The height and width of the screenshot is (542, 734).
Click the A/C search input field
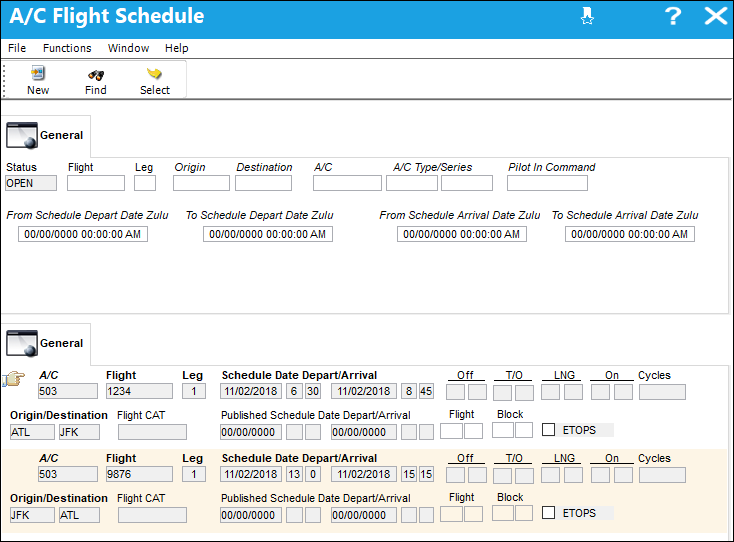[x=347, y=183]
